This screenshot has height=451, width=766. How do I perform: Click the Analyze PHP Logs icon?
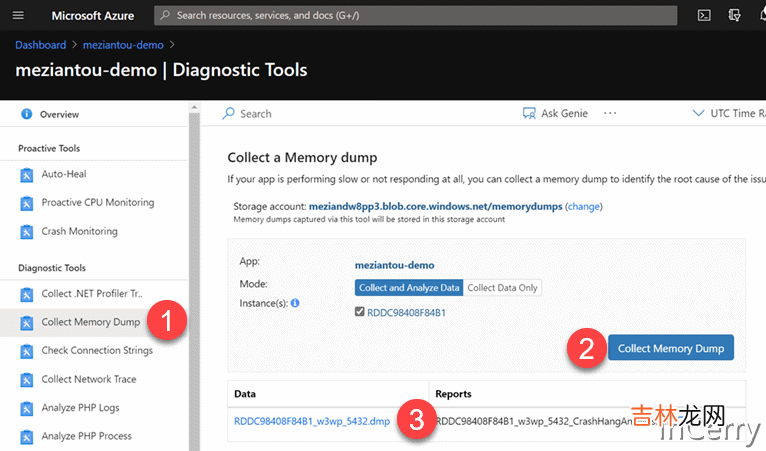pyautogui.click(x=27, y=408)
